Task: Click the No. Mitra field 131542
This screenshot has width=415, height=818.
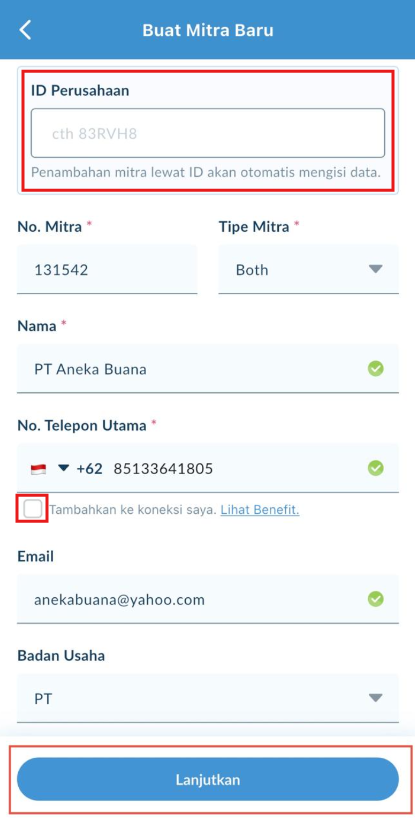Action: (x=107, y=269)
